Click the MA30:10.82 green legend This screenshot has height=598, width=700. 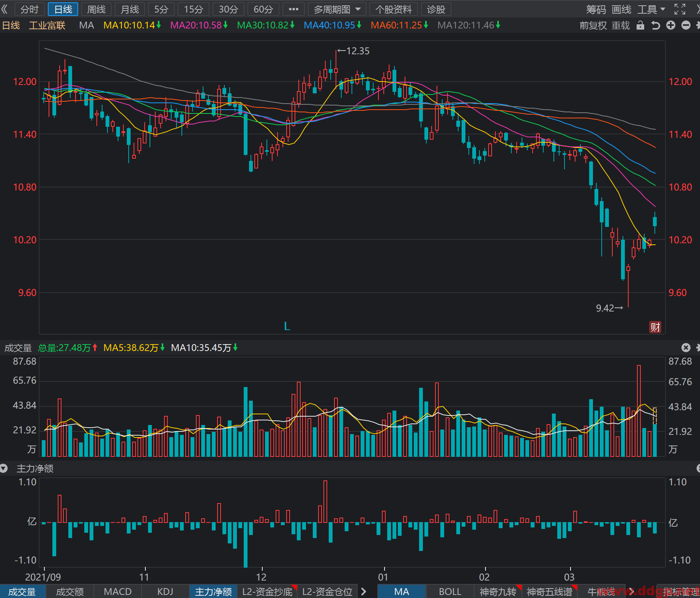pos(266,25)
